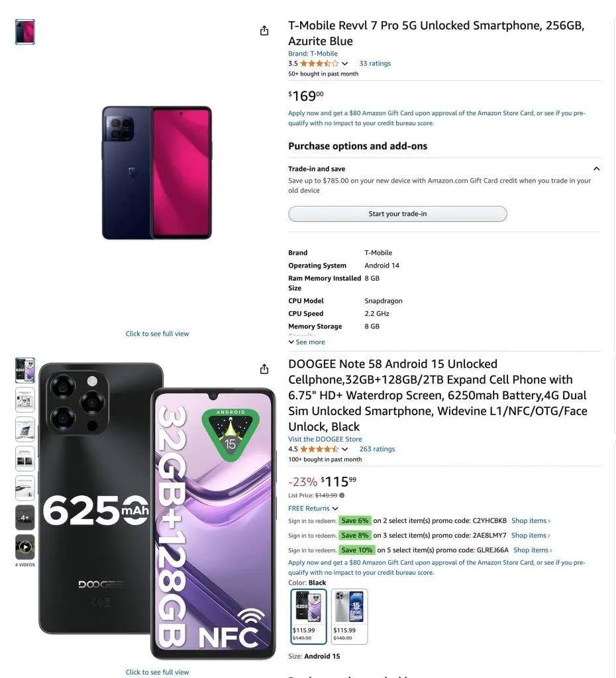Click Shop items for promo code C2YHCBKB
This screenshot has width=616, height=678.
(531, 521)
